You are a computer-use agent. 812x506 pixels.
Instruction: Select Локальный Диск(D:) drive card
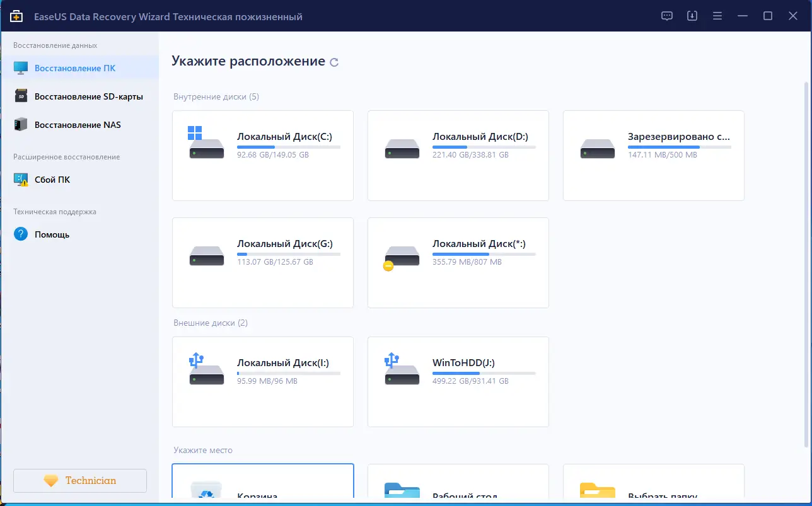click(x=458, y=155)
